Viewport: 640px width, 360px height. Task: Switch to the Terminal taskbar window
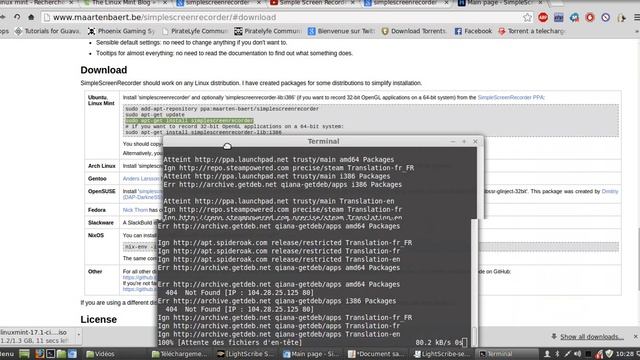[x=507, y=354]
